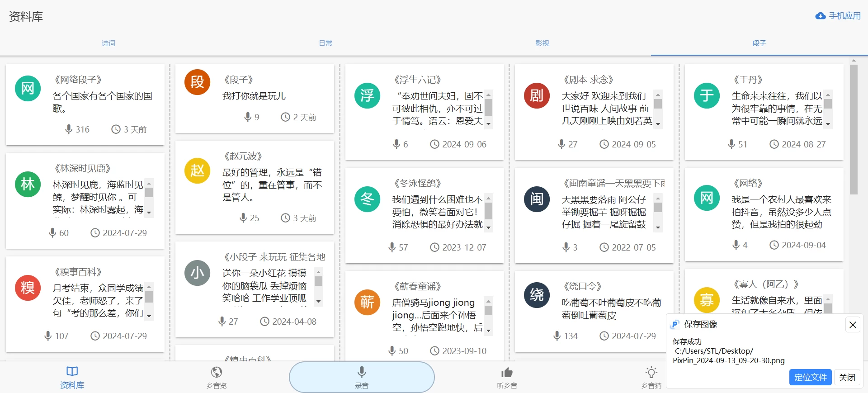Open the 乡音猜 lightbulb navigation item
868x393 pixels.
click(651, 378)
